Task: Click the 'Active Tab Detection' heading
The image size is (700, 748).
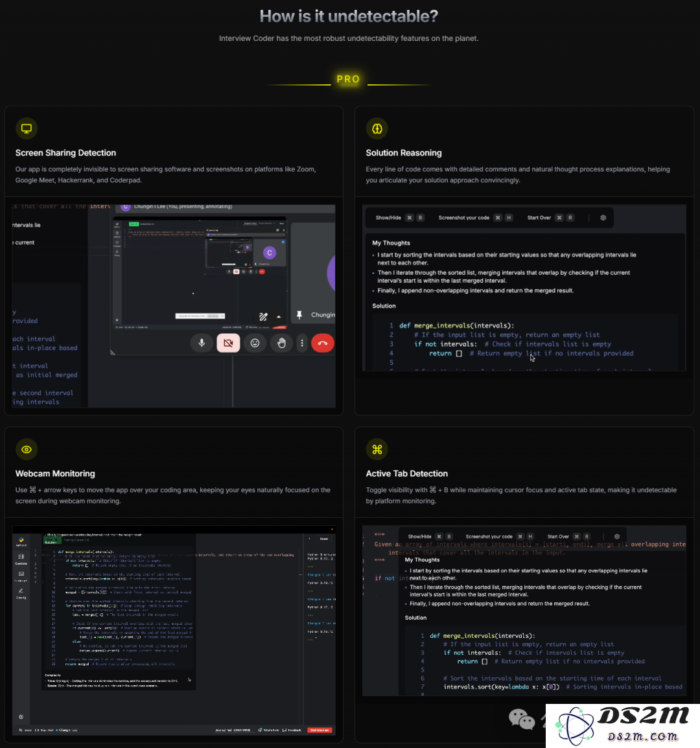Action: (406, 474)
